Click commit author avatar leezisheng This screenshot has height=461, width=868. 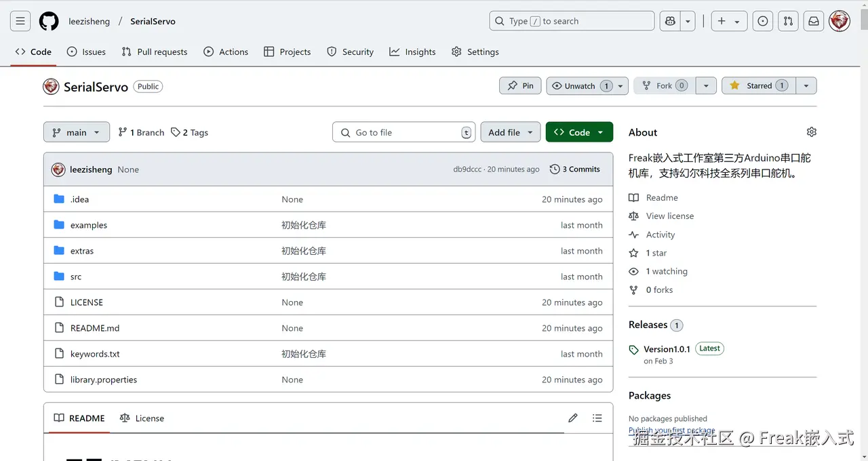click(58, 169)
